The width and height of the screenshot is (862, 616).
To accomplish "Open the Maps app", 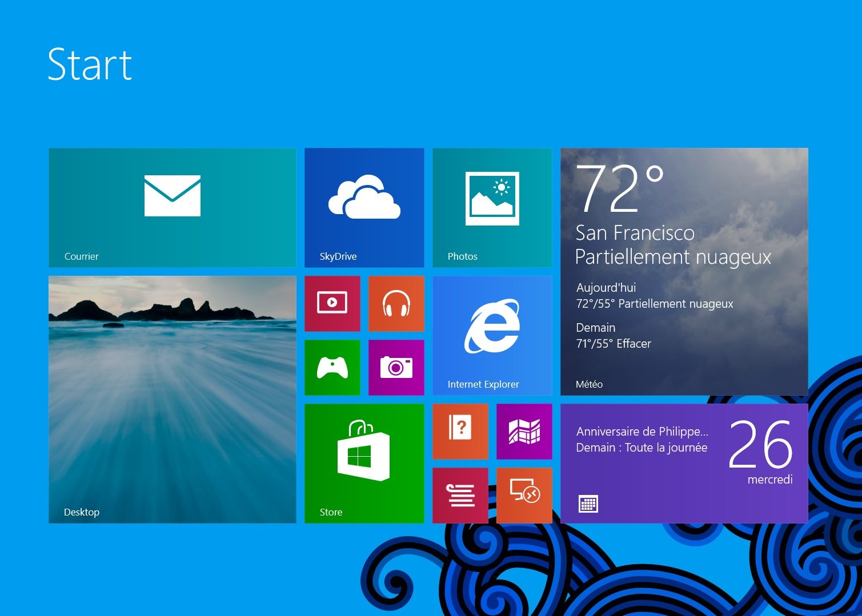I will tap(524, 432).
